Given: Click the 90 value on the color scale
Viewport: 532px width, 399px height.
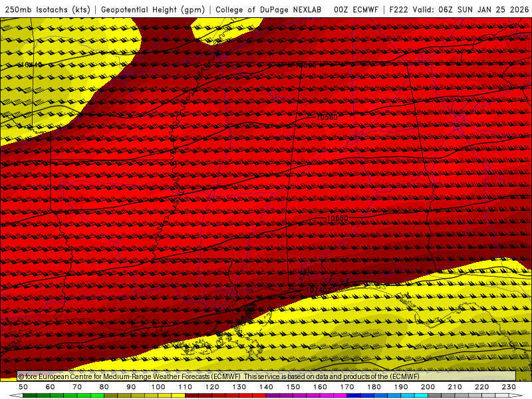Looking at the screenshot, I should 131,387.
